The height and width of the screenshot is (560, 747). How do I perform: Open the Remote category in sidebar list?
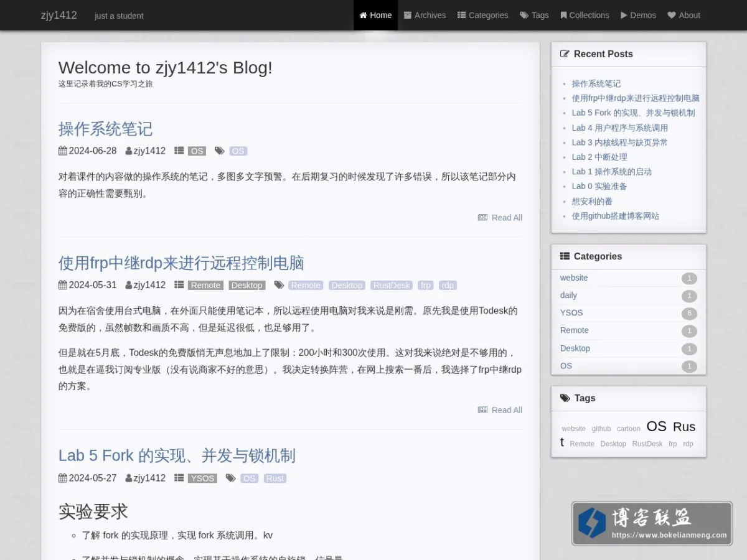(575, 330)
